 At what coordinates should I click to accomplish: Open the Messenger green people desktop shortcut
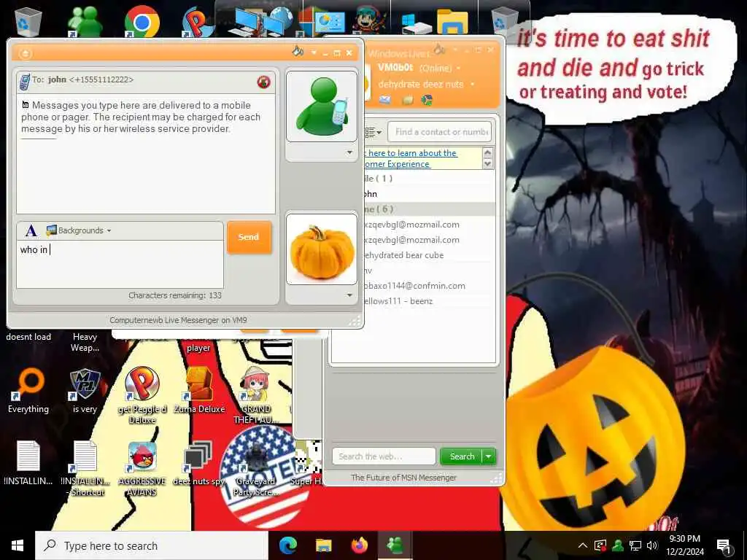point(85,22)
